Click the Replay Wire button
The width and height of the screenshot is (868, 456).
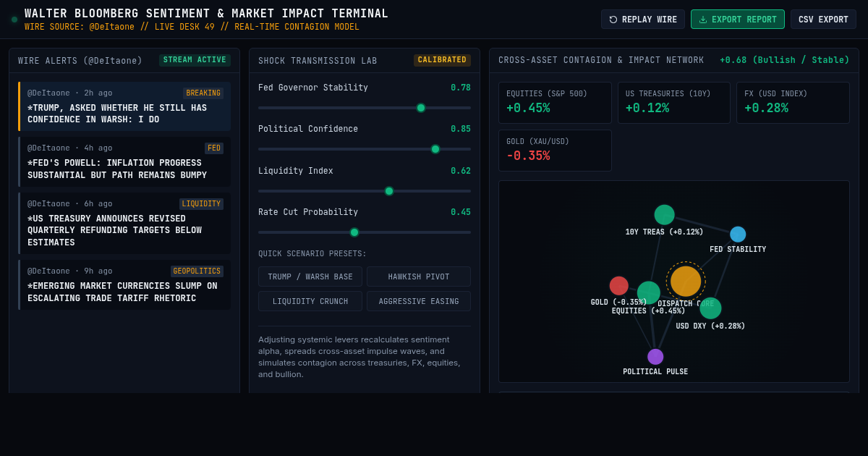click(642, 20)
